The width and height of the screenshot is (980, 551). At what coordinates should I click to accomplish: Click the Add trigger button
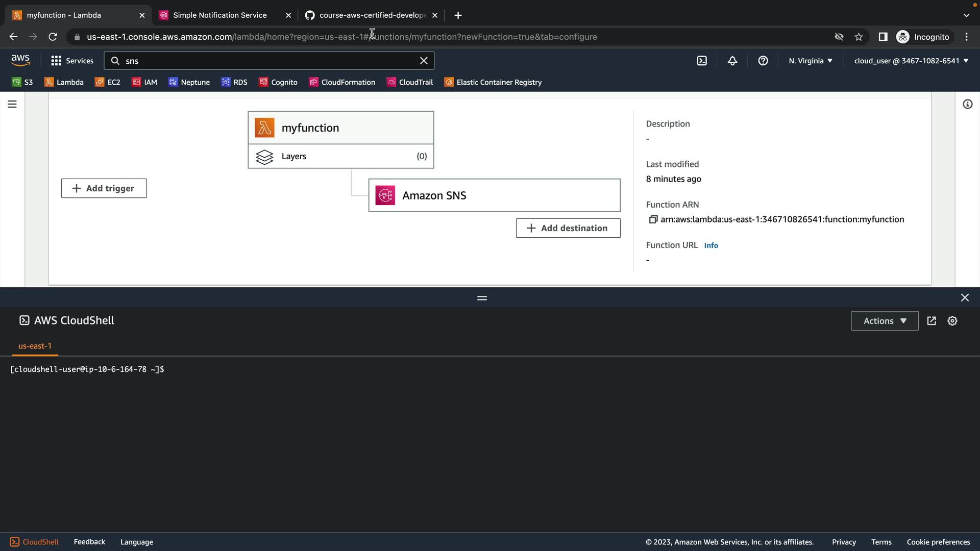click(x=104, y=188)
